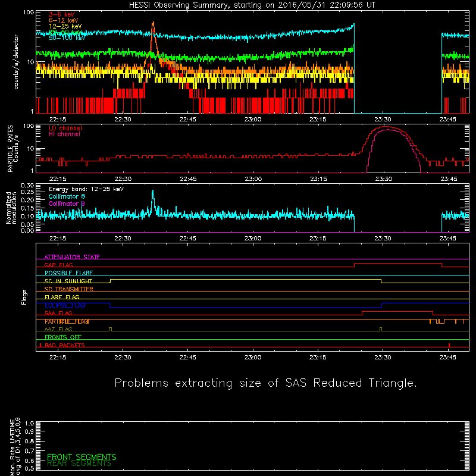
Task: Click the POSSIBLE_FLARE flag label
Action: pyautogui.click(x=68, y=273)
